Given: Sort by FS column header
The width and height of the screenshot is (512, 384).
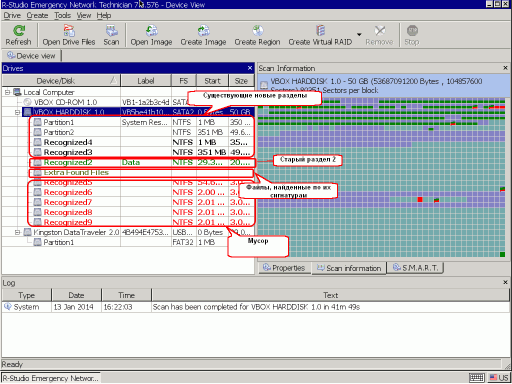Looking at the screenshot, I should tap(184, 81).
